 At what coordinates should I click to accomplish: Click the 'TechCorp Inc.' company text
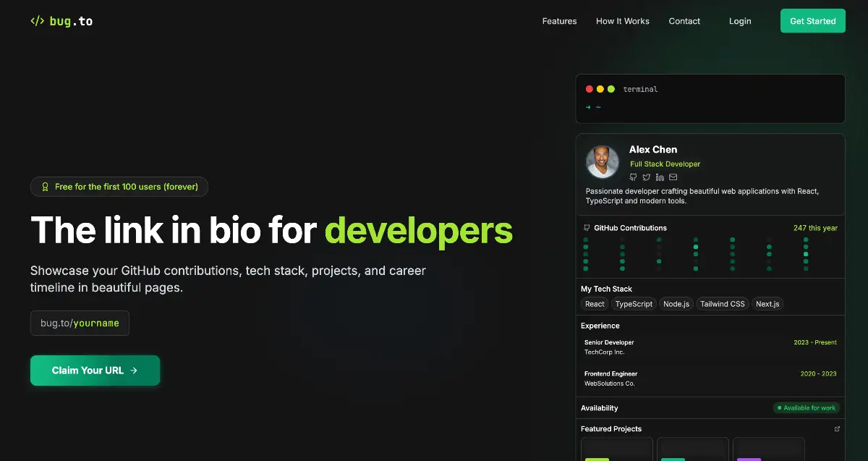pos(605,352)
